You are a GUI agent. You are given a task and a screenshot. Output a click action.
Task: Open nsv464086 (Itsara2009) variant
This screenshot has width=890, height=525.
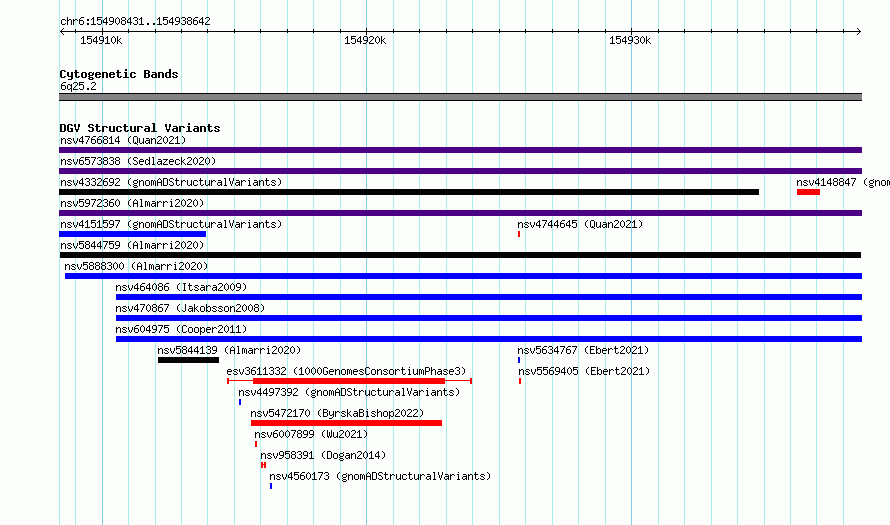(181, 287)
